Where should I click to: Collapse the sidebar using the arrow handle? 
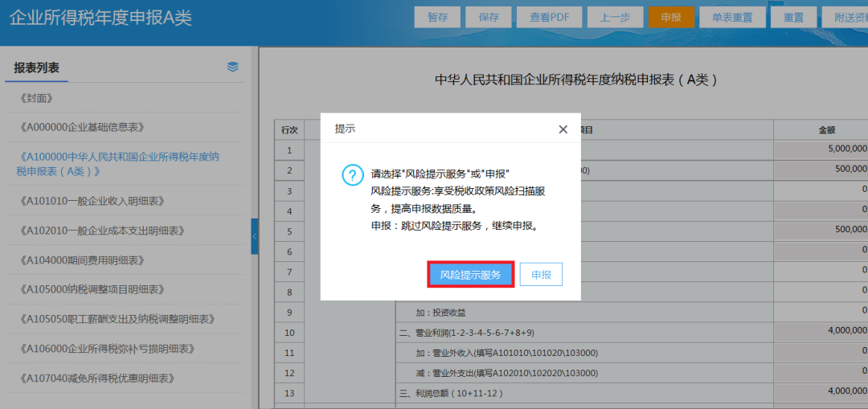[x=254, y=236]
